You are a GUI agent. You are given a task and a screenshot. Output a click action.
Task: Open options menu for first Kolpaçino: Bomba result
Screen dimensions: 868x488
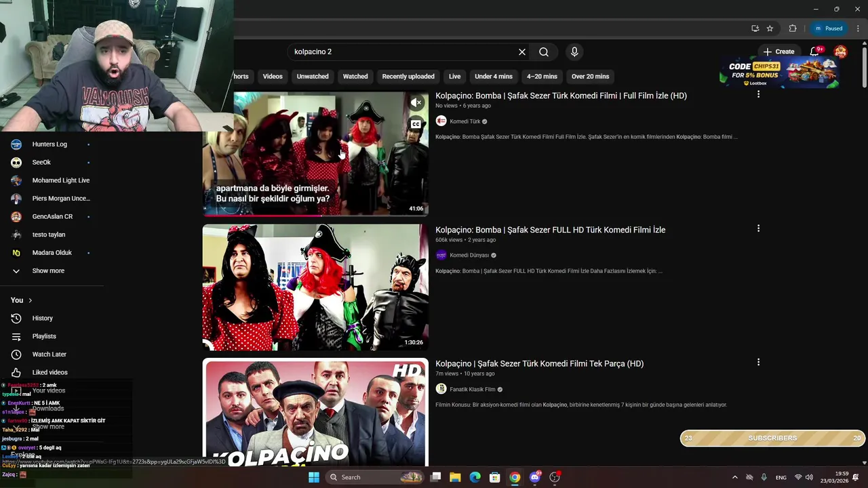coord(758,94)
